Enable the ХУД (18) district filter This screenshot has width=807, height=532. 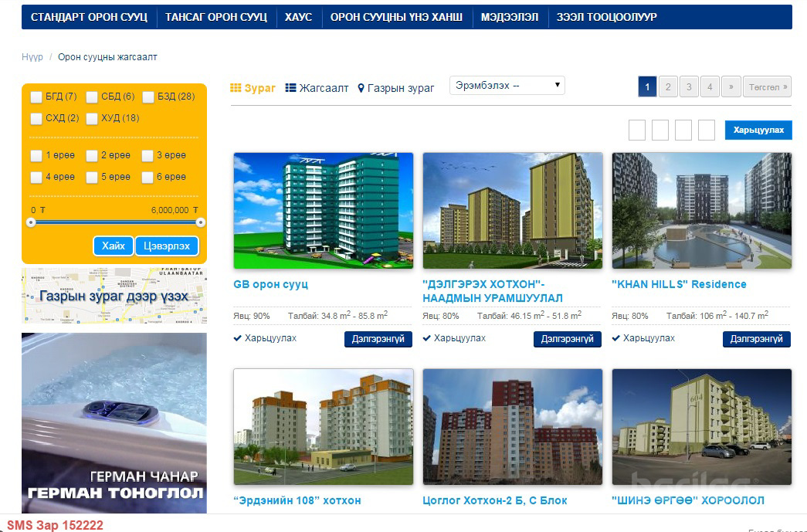pyautogui.click(x=92, y=119)
